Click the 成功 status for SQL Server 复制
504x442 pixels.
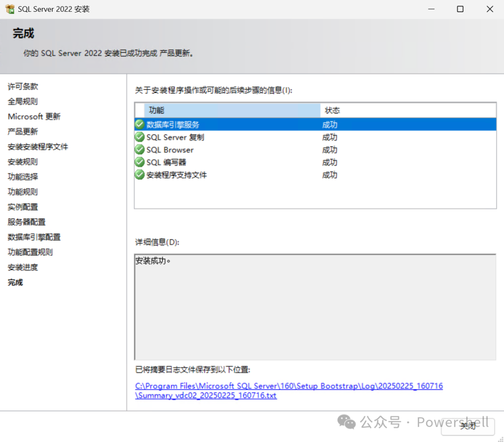pyautogui.click(x=330, y=137)
